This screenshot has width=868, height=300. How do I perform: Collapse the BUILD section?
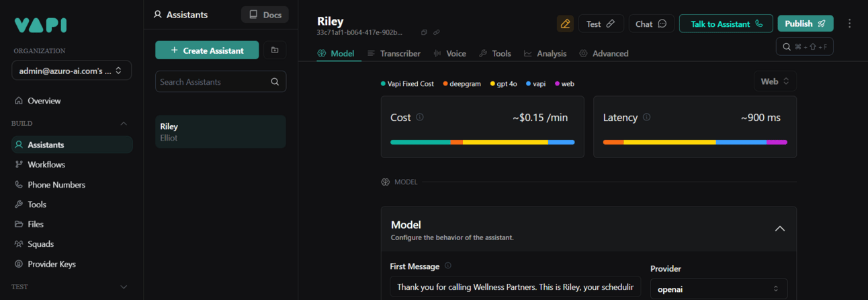(x=123, y=124)
